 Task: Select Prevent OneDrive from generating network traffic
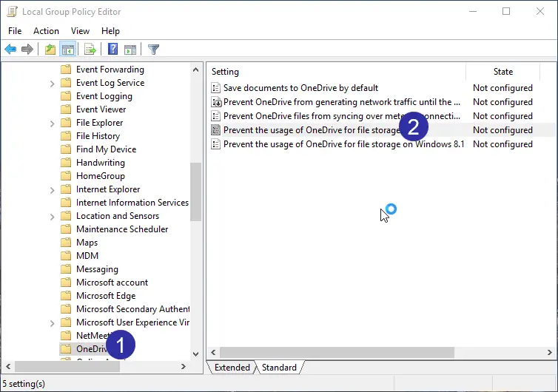pyautogui.click(x=342, y=102)
